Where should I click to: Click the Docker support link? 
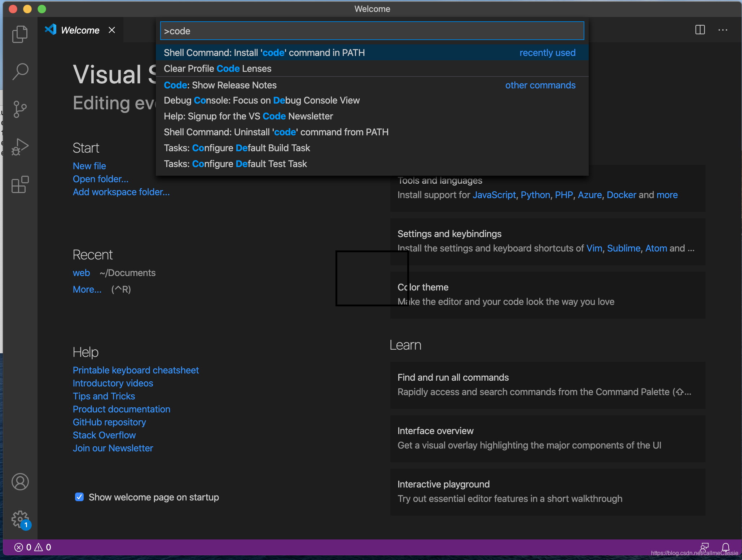621,195
